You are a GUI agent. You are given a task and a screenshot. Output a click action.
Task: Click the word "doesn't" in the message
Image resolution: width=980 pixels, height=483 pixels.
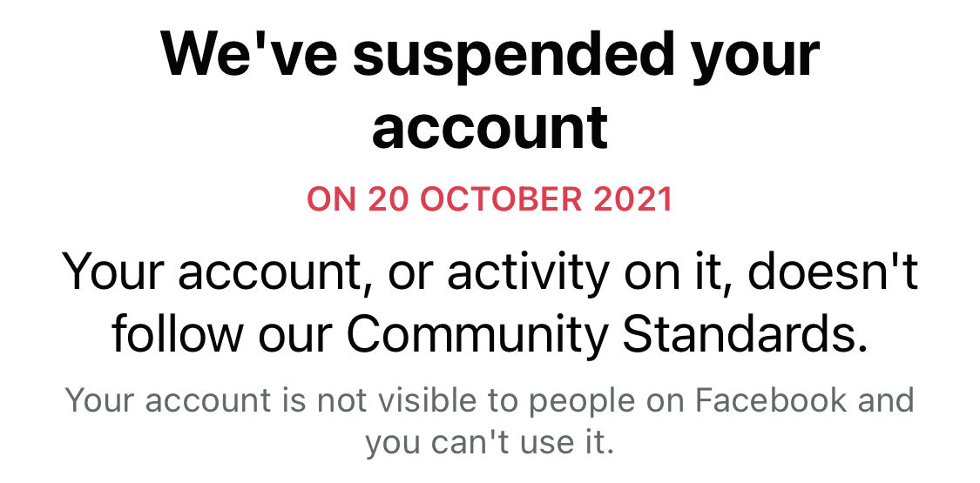(834, 273)
